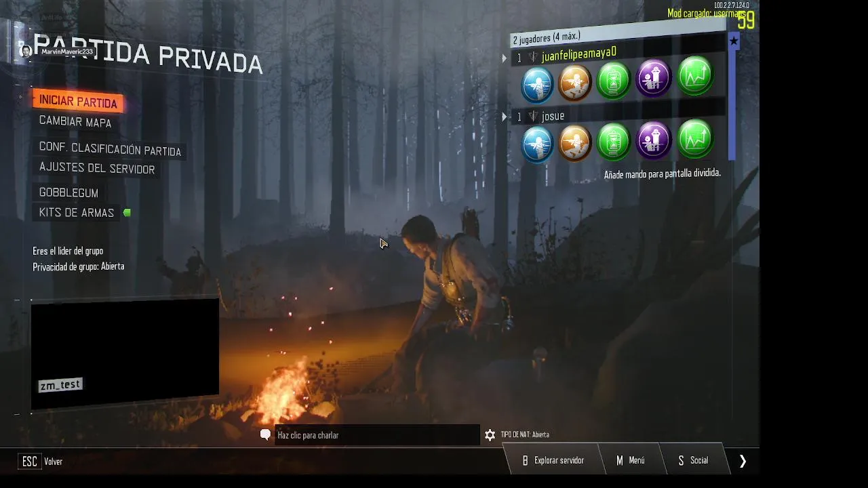The width and height of the screenshot is (868, 488).
Task: Open Cambiar Mapa option
Action: (x=75, y=122)
